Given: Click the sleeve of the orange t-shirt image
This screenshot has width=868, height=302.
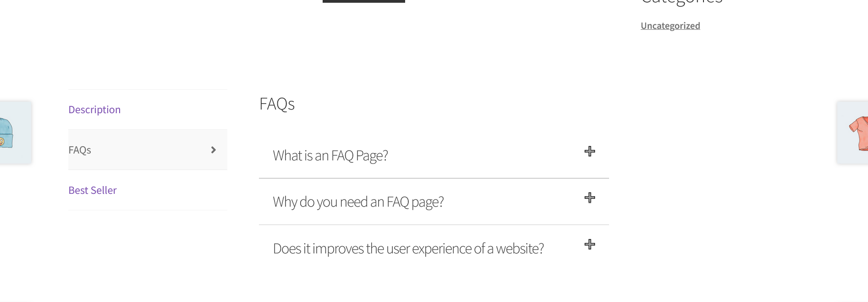Looking at the screenshot, I should [854, 126].
